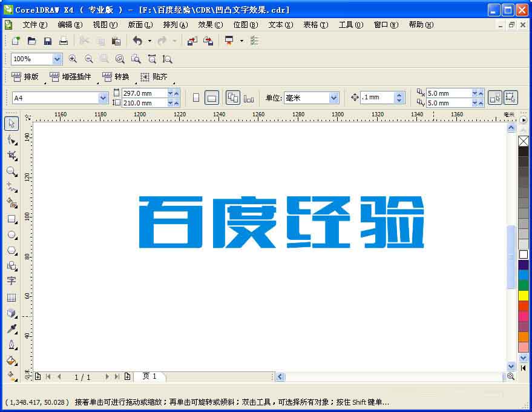
Task: Select the Text tool (字)
Action: tap(11, 281)
